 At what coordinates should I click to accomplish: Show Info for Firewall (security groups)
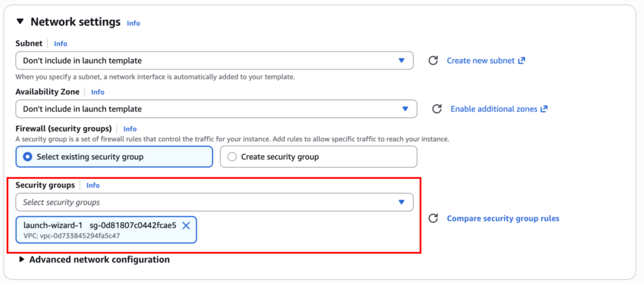coord(130,128)
